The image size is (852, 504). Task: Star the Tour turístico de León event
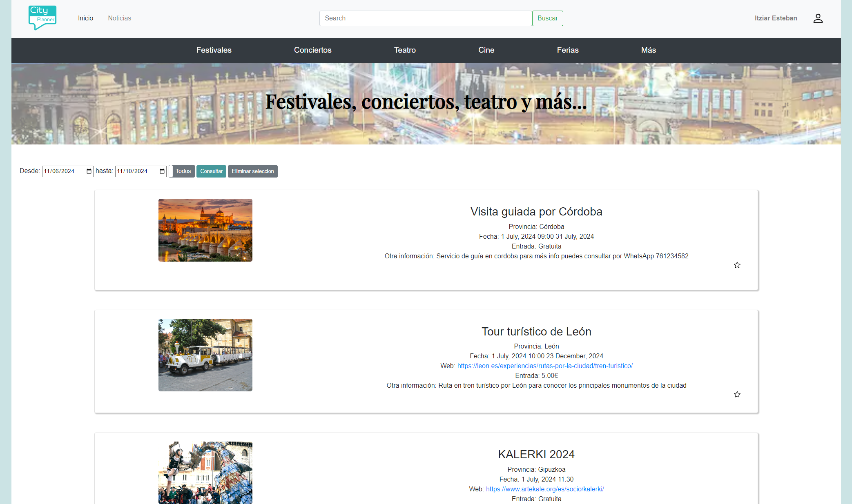click(737, 395)
